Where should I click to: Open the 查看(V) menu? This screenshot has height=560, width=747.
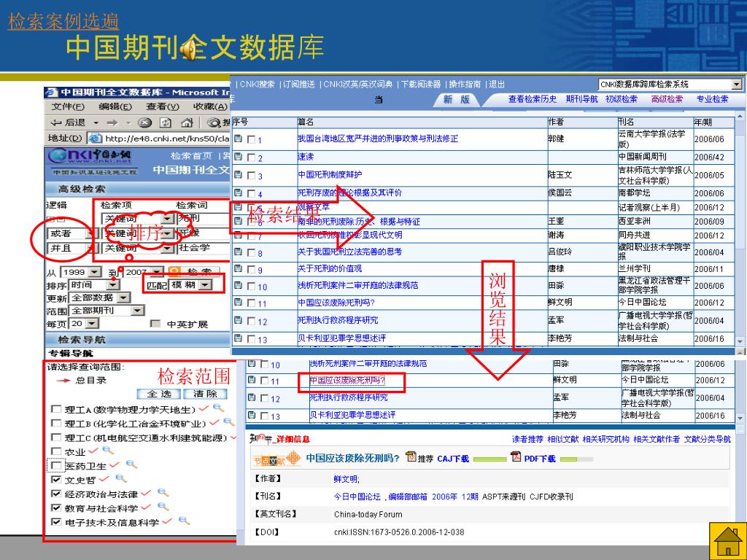pos(163,106)
